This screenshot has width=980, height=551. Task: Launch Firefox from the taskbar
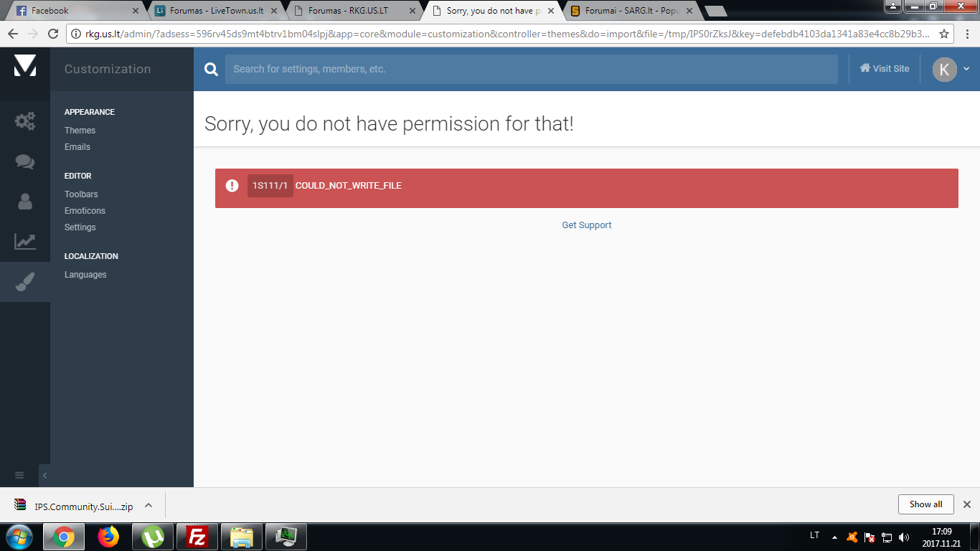click(x=108, y=537)
